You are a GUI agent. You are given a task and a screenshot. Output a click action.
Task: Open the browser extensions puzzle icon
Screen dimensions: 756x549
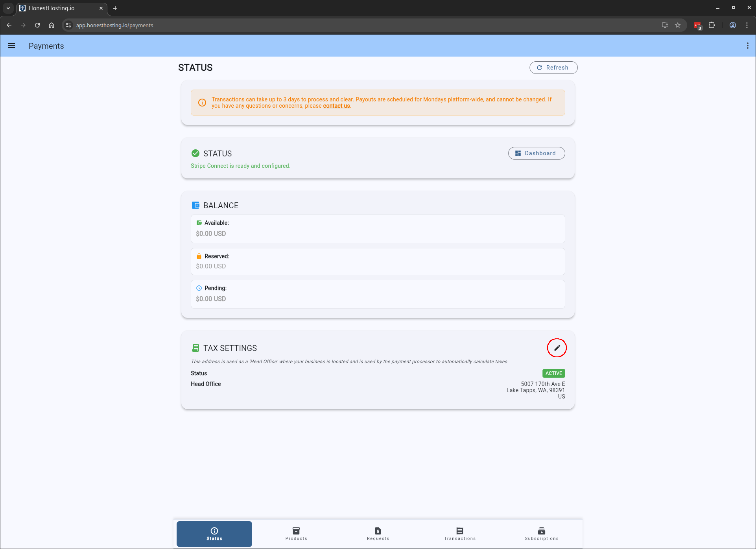point(712,25)
